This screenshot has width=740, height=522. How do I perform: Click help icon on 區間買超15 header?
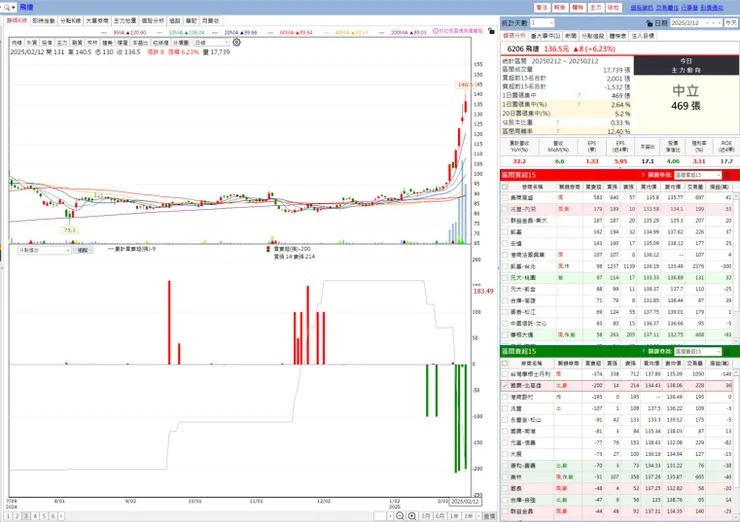coord(643,175)
